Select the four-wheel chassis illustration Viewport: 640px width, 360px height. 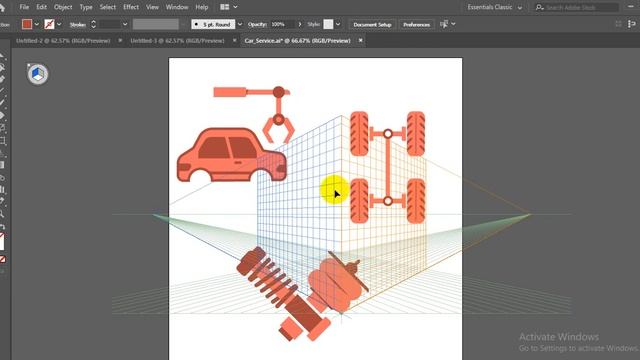[388, 167]
